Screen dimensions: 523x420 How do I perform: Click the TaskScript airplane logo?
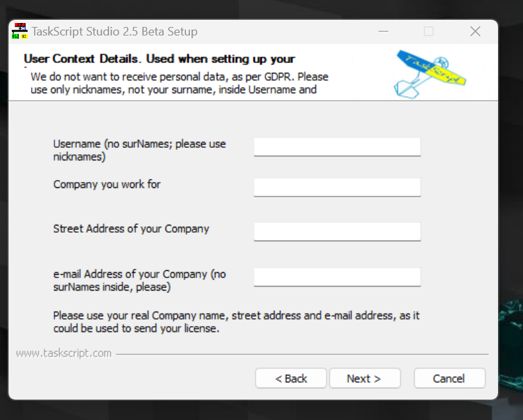(x=430, y=74)
